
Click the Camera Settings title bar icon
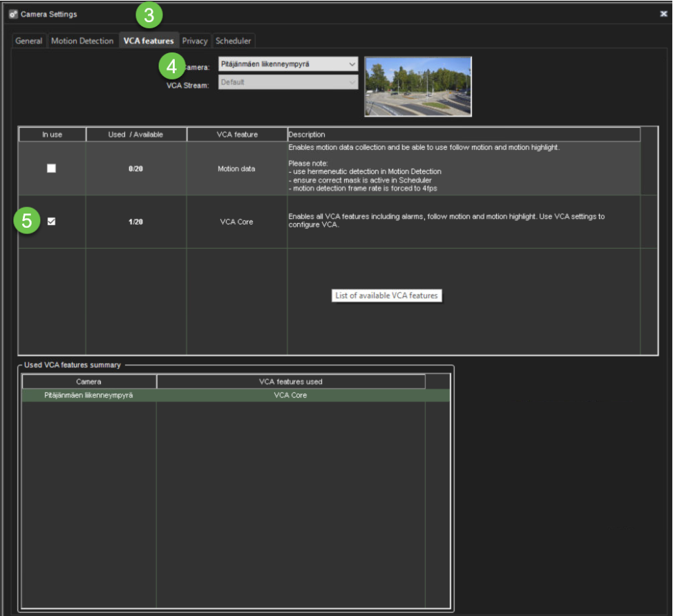coord(13,14)
